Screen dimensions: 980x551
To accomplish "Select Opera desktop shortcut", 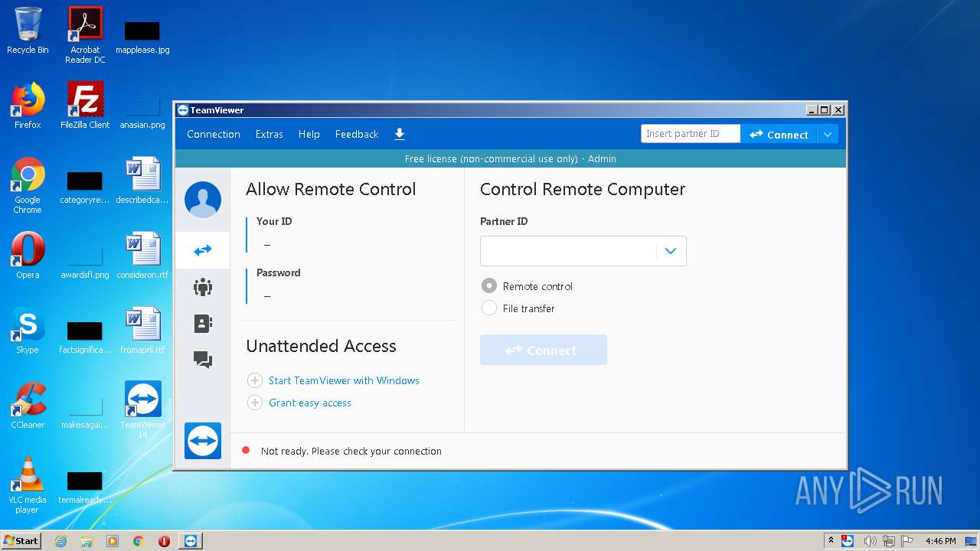I will (28, 256).
